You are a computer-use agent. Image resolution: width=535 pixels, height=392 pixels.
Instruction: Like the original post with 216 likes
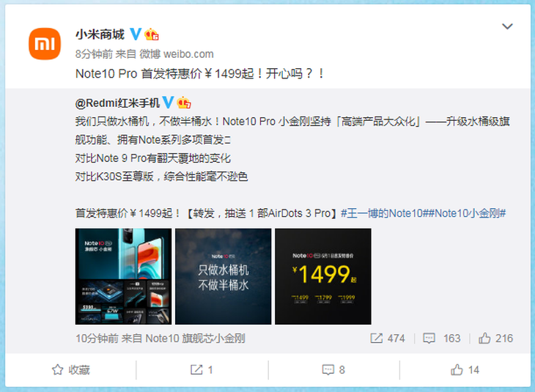484,338
